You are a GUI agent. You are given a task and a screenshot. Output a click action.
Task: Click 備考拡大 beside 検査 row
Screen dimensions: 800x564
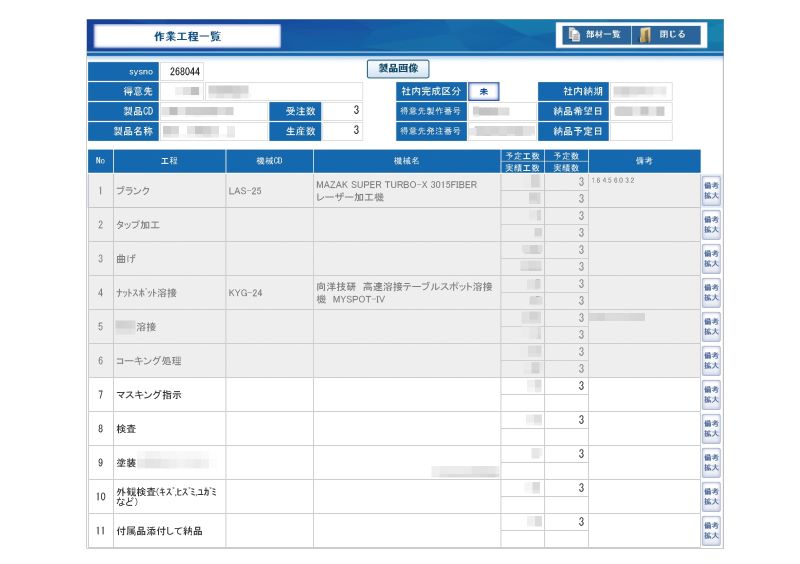(711, 428)
